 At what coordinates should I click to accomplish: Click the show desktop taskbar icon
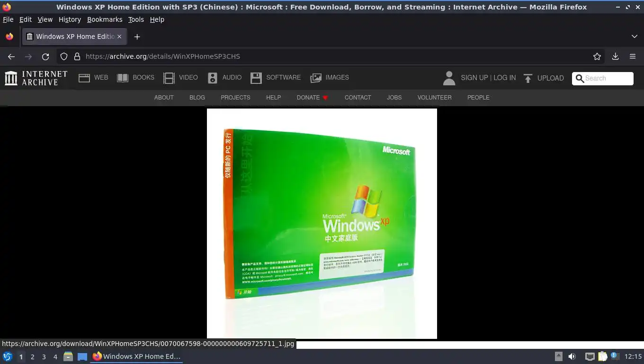[x=82, y=356]
